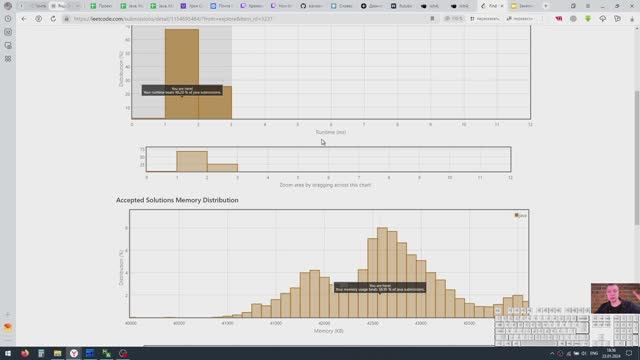Click the Yandex home icon beside the back arrow
The image size is (640, 360).
(x=38, y=19)
